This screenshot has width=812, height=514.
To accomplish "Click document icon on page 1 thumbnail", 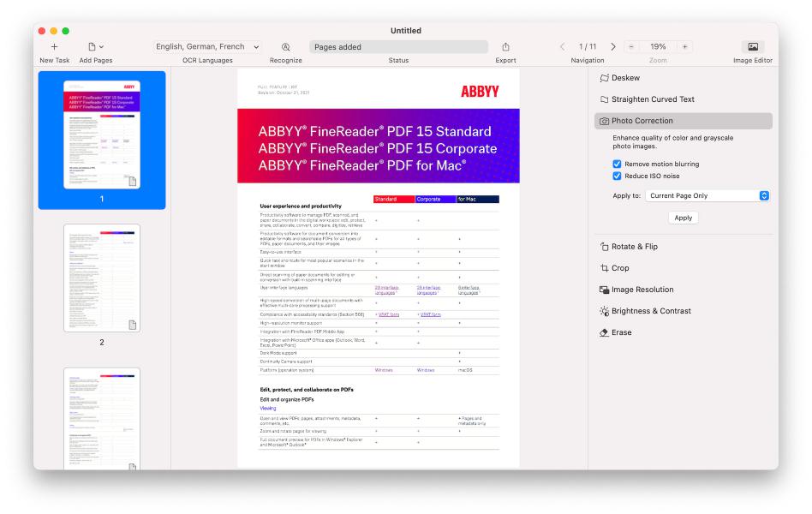I will tap(133, 182).
